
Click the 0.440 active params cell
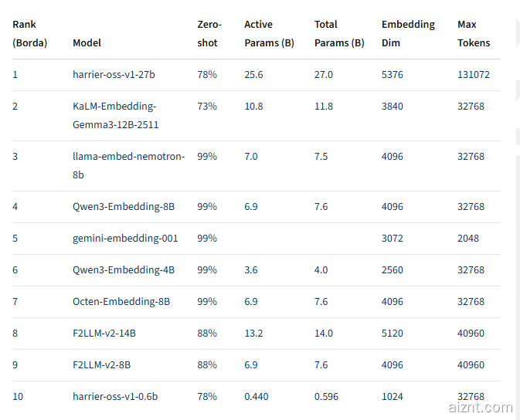[x=258, y=397]
